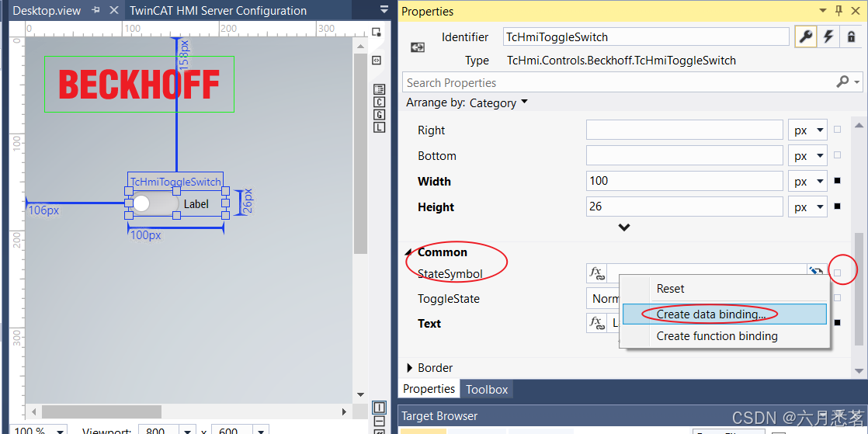The height and width of the screenshot is (434, 868).
Task: Click the Properties panel scroll down arrow
Action: pos(859,370)
